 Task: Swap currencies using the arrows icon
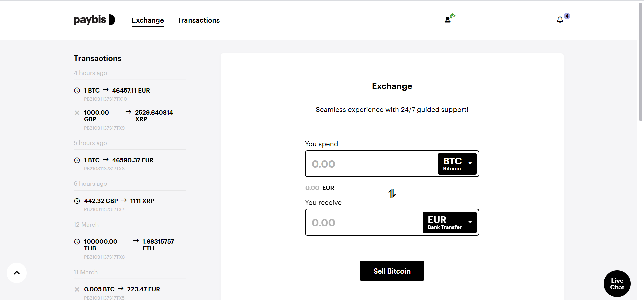(x=392, y=193)
